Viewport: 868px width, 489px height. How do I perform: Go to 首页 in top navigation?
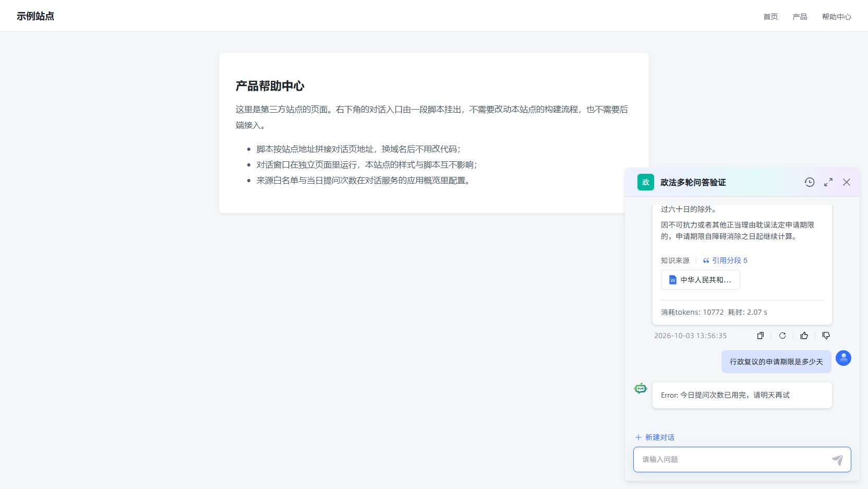coord(770,17)
